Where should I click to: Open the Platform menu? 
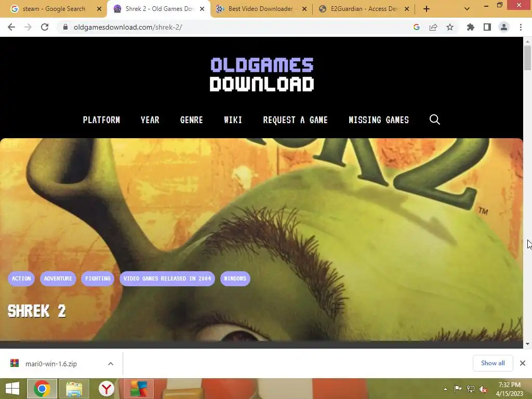pyautogui.click(x=101, y=120)
